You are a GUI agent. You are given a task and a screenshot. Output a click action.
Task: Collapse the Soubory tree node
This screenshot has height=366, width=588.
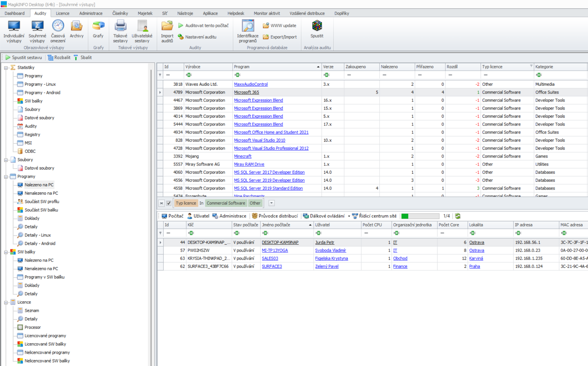[x=6, y=160]
